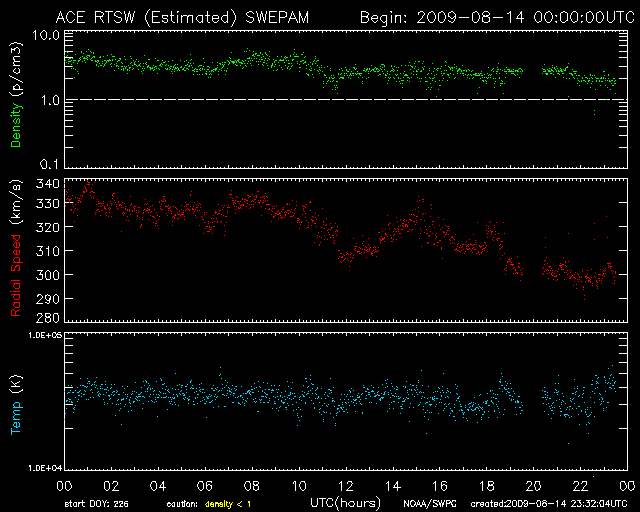Click the '12' hour tick label
The width and height of the screenshot is (640, 512).
coord(346,486)
